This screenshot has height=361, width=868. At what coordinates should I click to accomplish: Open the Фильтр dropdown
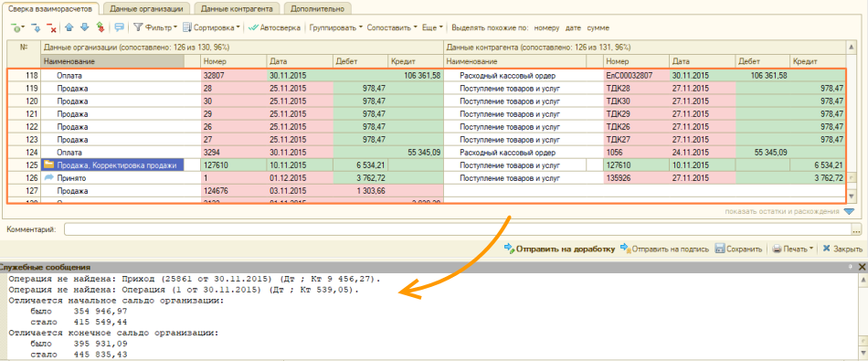point(155,27)
